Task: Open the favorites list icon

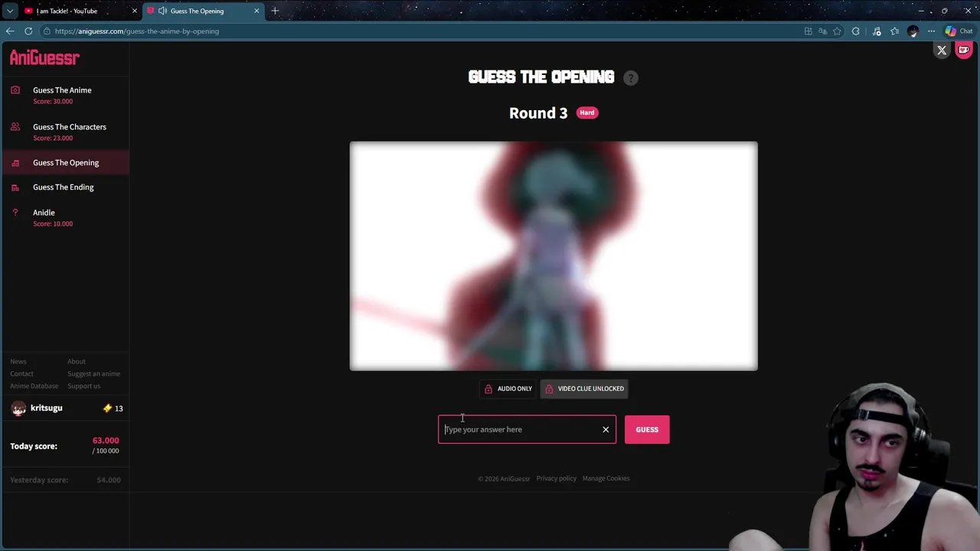Action: tap(894, 31)
